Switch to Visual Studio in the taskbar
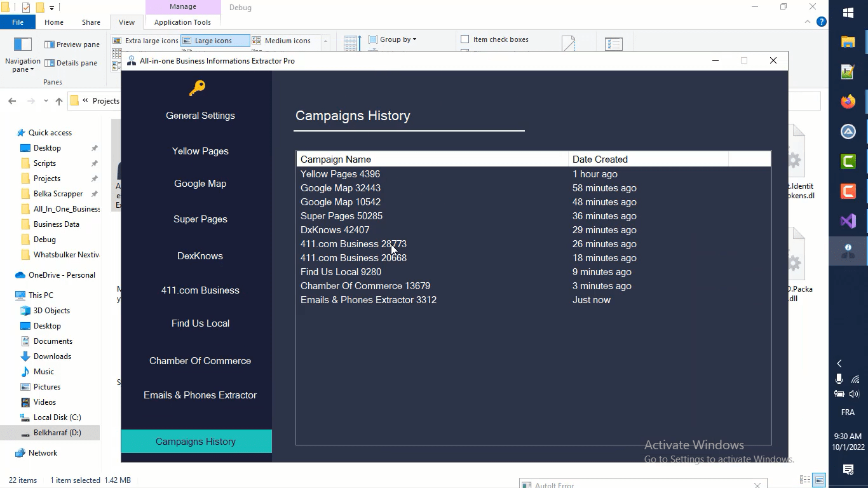868x488 pixels. [848, 221]
